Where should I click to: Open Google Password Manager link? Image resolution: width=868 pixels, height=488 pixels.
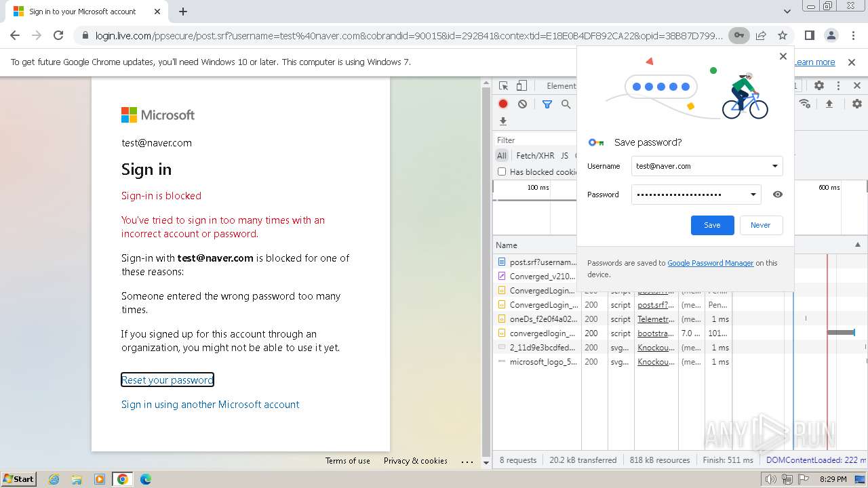pos(710,263)
